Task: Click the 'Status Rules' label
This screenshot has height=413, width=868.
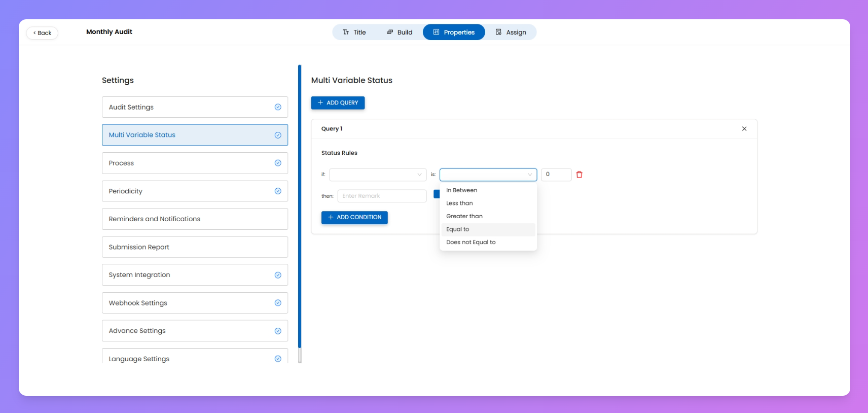Action: click(x=339, y=153)
